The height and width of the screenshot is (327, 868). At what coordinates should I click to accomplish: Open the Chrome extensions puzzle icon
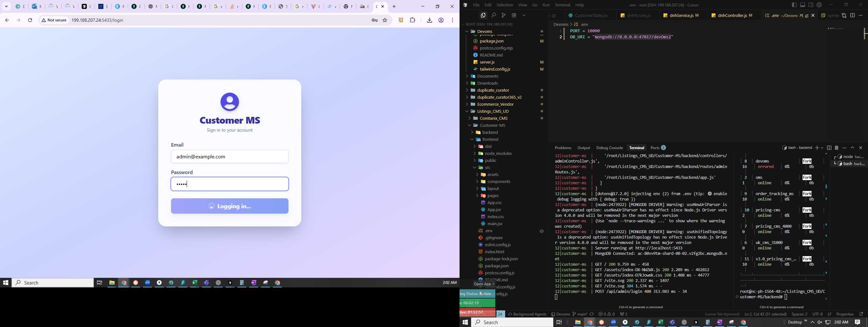pyautogui.click(x=413, y=20)
